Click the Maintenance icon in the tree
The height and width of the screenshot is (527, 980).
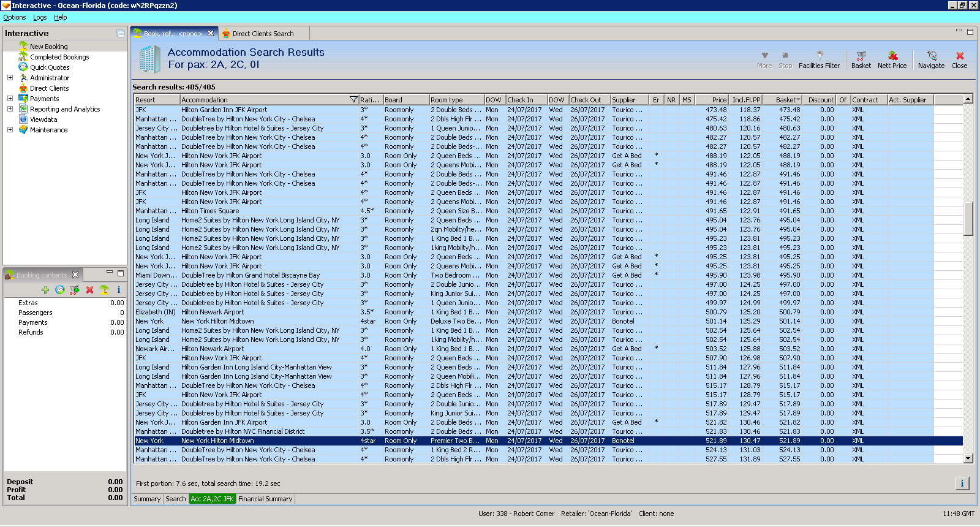(x=23, y=129)
